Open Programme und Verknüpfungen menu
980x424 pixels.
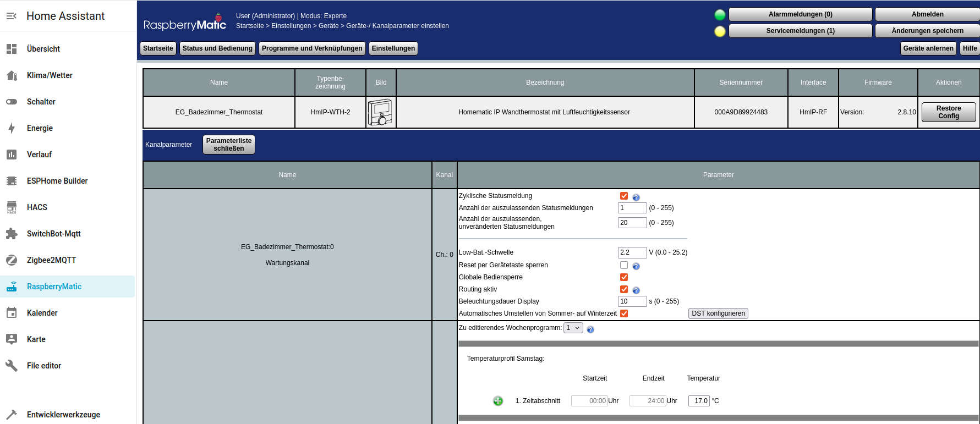coord(311,48)
